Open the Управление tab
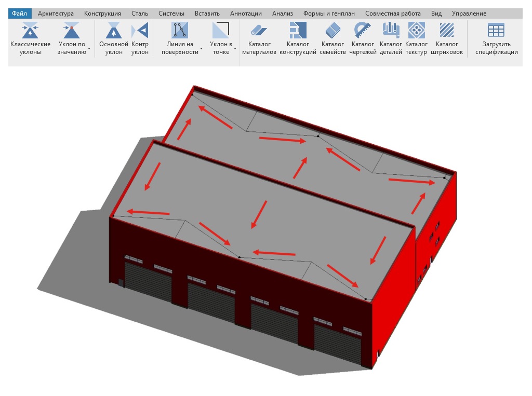The width and height of the screenshot is (532, 396). tap(469, 13)
